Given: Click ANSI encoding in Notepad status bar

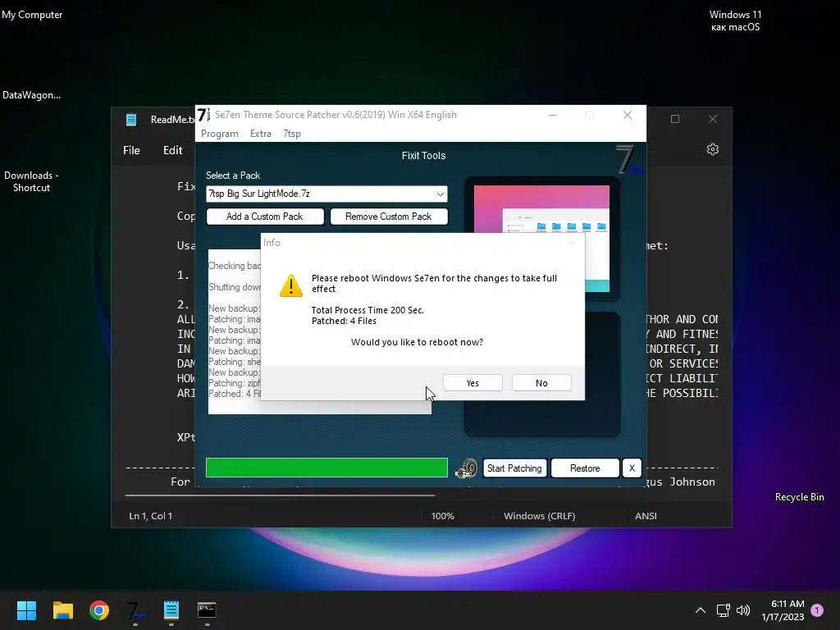Looking at the screenshot, I should point(646,516).
